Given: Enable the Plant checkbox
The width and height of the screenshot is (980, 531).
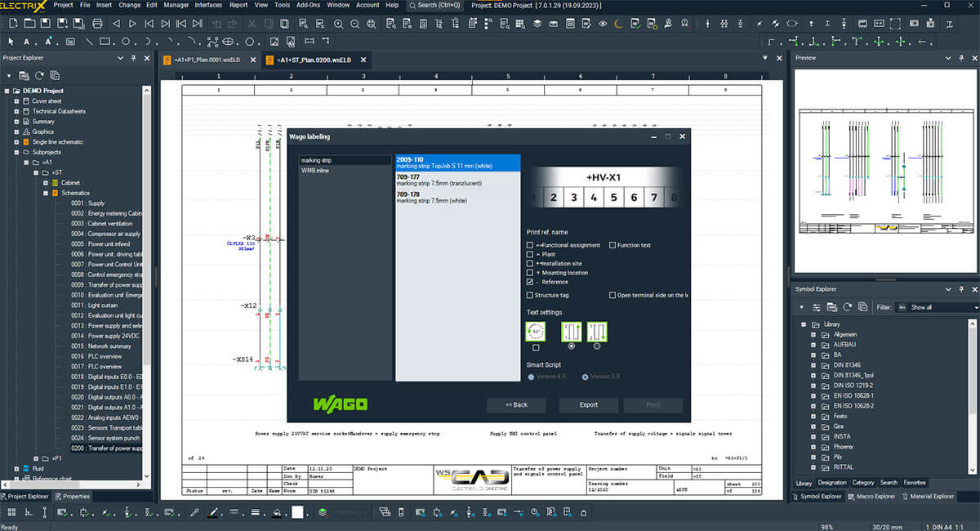Looking at the screenshot, I should (x=530, y=254).
